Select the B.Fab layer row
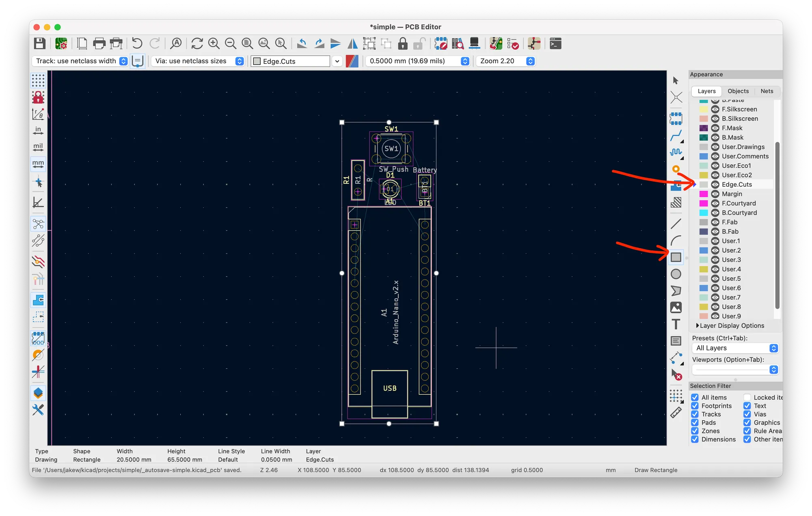Screen dimensions: 812x516 (736, 232)
